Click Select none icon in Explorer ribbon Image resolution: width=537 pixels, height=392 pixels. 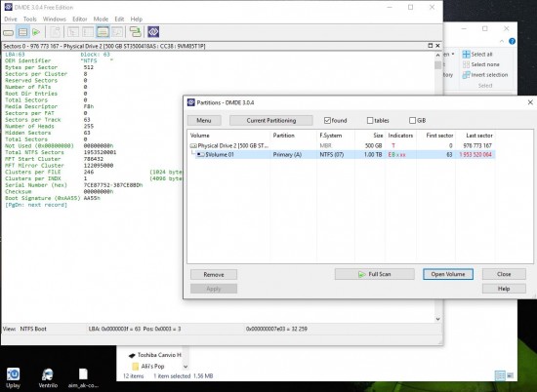tap(466, 64)
